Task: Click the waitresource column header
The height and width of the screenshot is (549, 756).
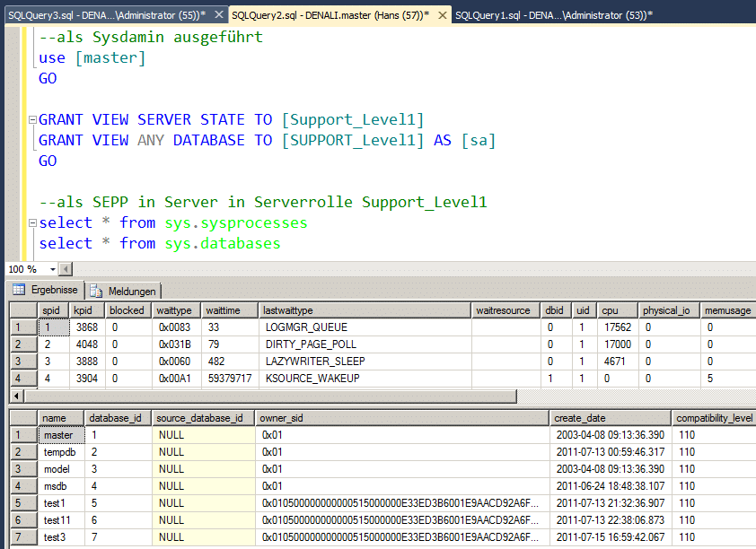Action: point(506,310)
